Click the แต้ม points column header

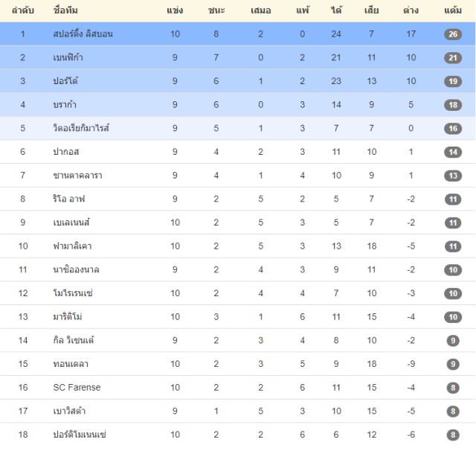[x=453, y=10]
